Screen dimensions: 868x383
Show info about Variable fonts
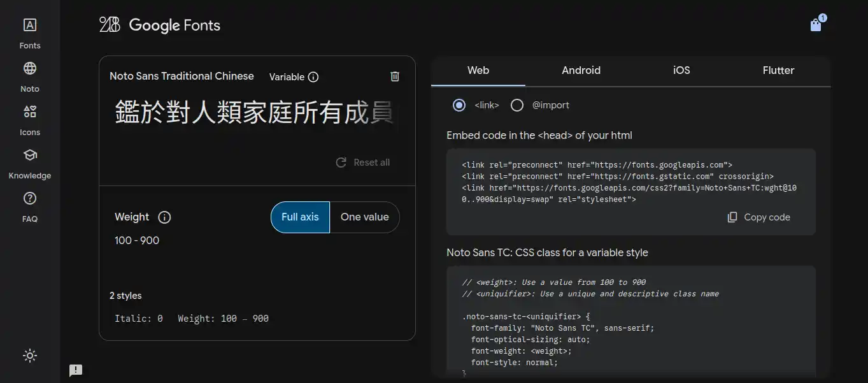313,77
